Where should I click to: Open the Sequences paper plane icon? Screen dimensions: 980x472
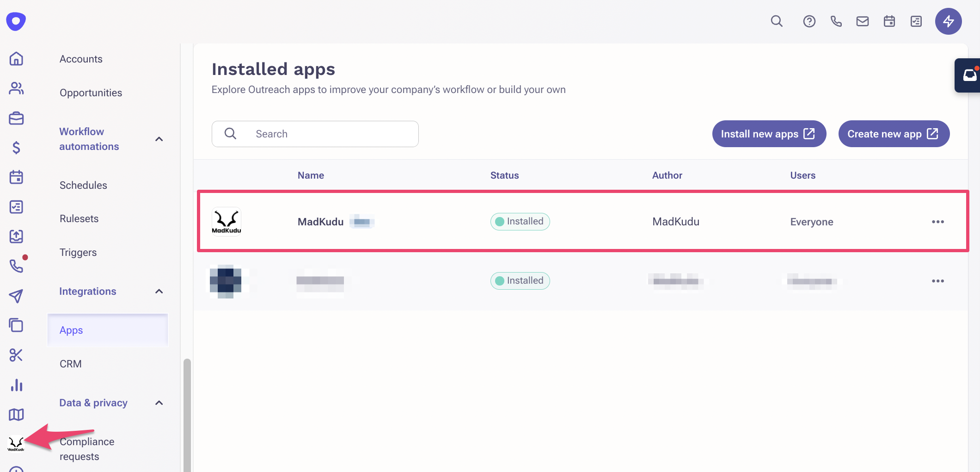(16, 296)
